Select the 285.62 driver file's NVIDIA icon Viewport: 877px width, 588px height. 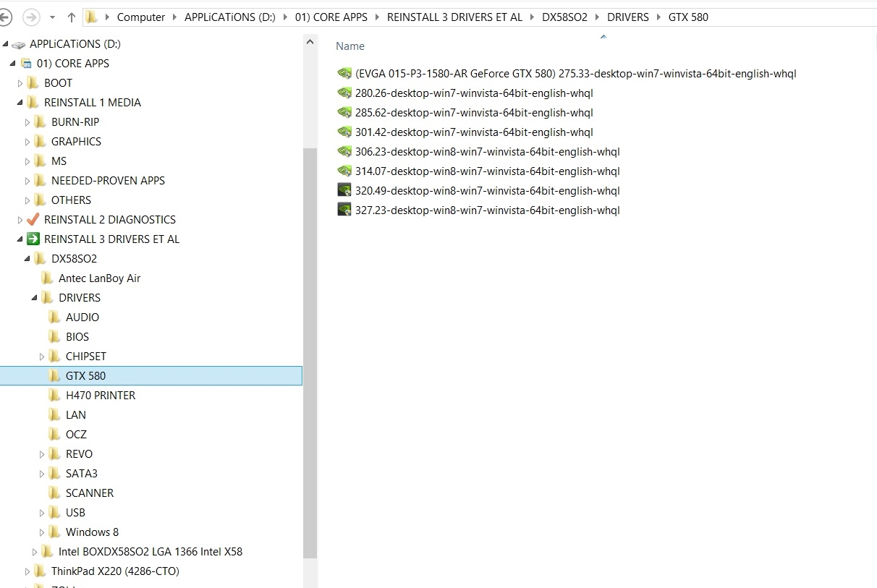[344, 113]
